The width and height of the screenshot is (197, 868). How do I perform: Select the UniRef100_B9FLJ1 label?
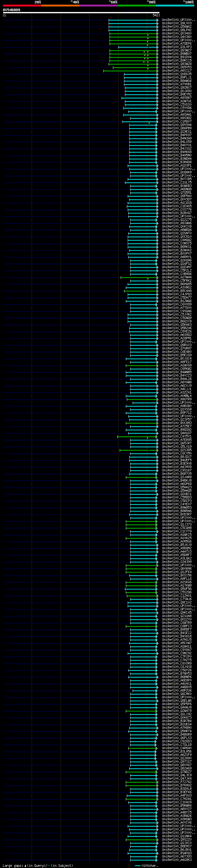pos(176,78)
